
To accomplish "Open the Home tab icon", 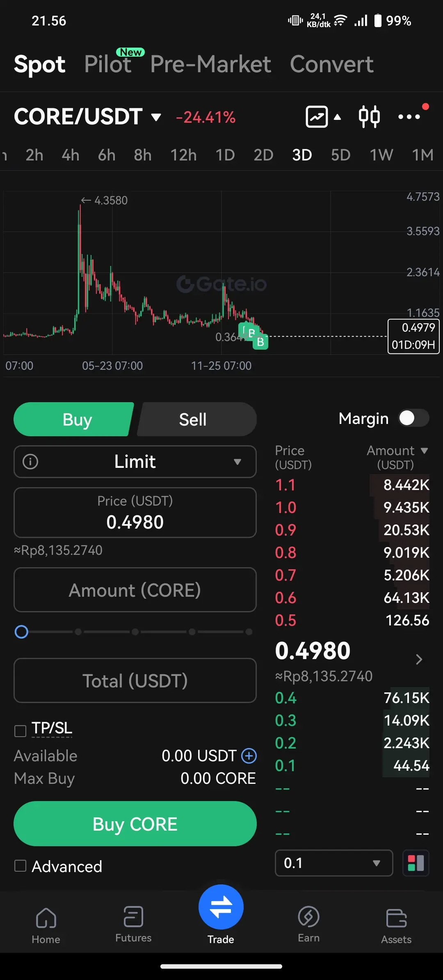I will 46,918.
